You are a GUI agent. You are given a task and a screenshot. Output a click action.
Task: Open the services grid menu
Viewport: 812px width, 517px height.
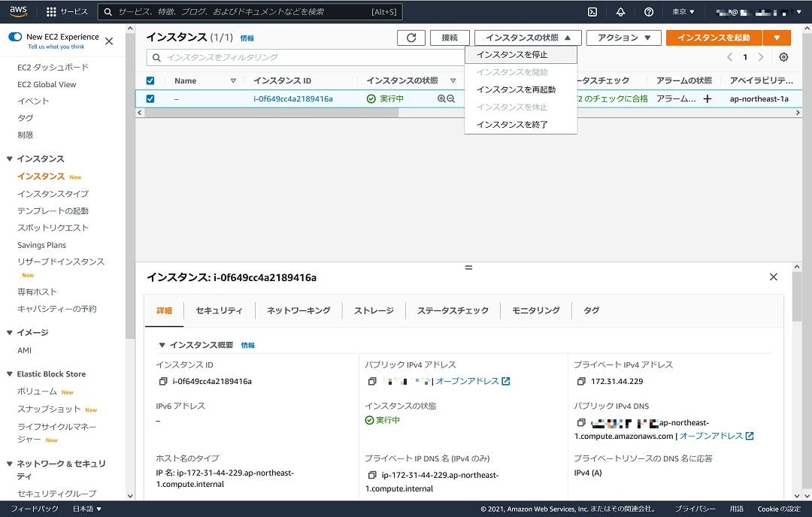(51, 11)
